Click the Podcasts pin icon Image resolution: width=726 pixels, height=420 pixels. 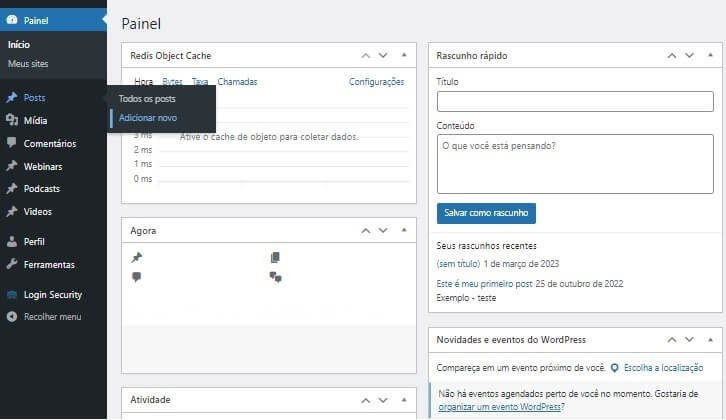click(x=12, y=188)
